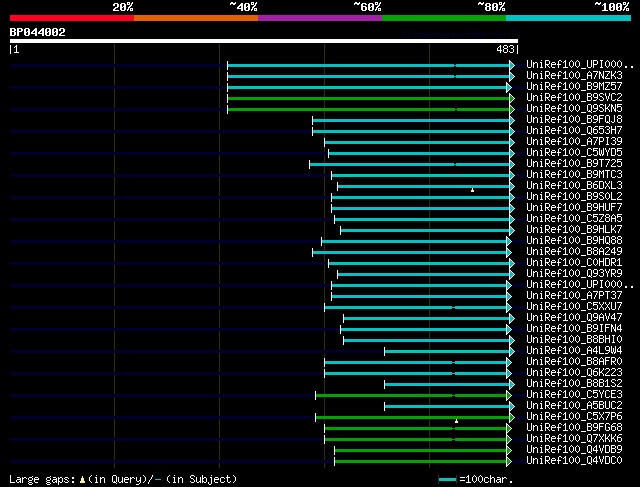
Task: Click the query end position label 483
Action: [x=505, y=49]
